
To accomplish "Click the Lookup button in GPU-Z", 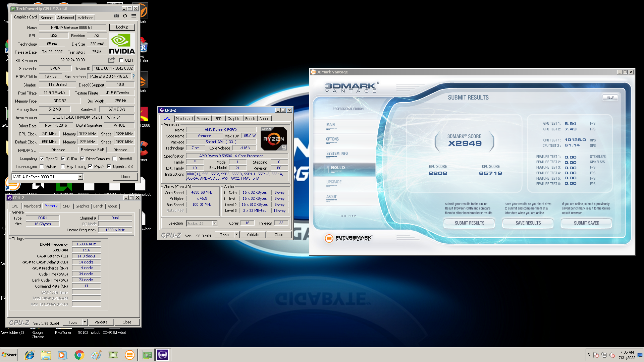I will pyautogui.click(x=122, y=27).
